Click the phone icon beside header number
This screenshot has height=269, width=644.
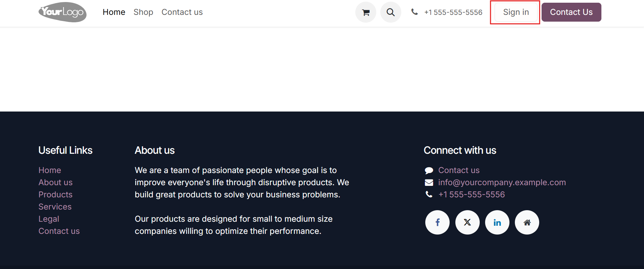414,12
